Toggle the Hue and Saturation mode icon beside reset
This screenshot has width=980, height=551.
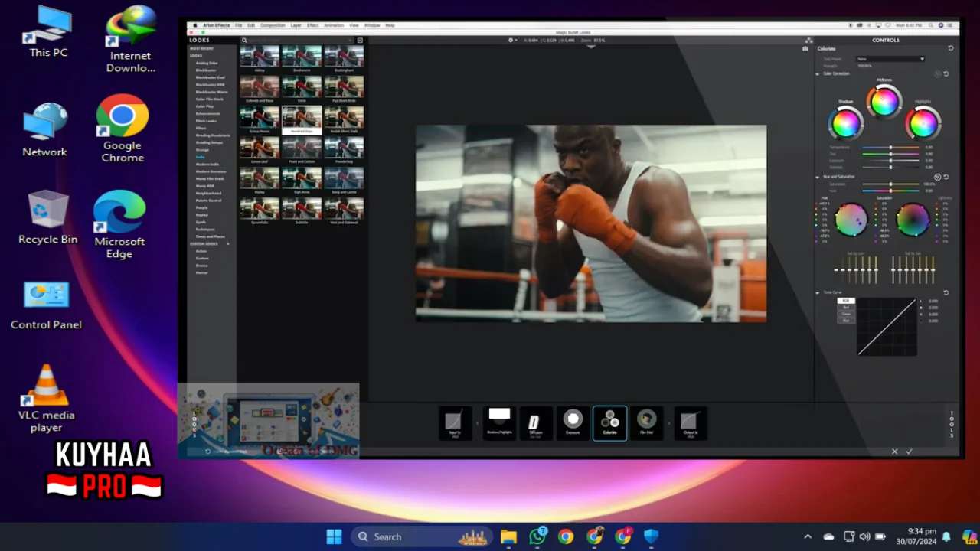tap(938, 177)
